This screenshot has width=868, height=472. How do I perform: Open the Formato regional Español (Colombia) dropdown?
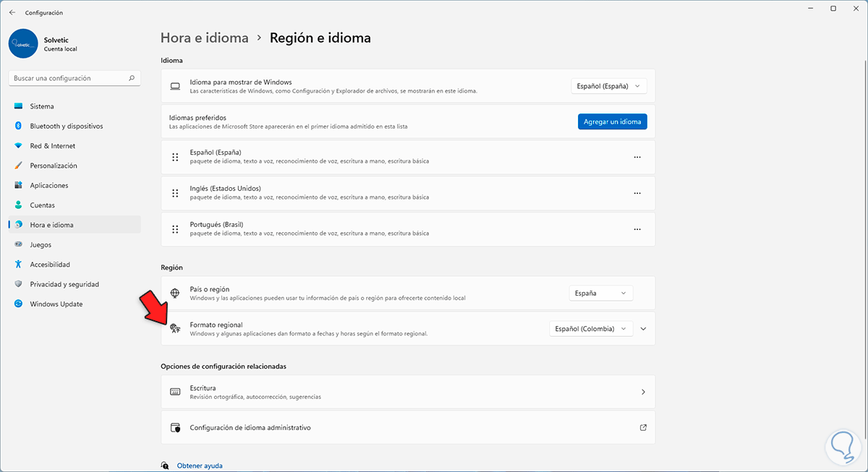[590, 329]
